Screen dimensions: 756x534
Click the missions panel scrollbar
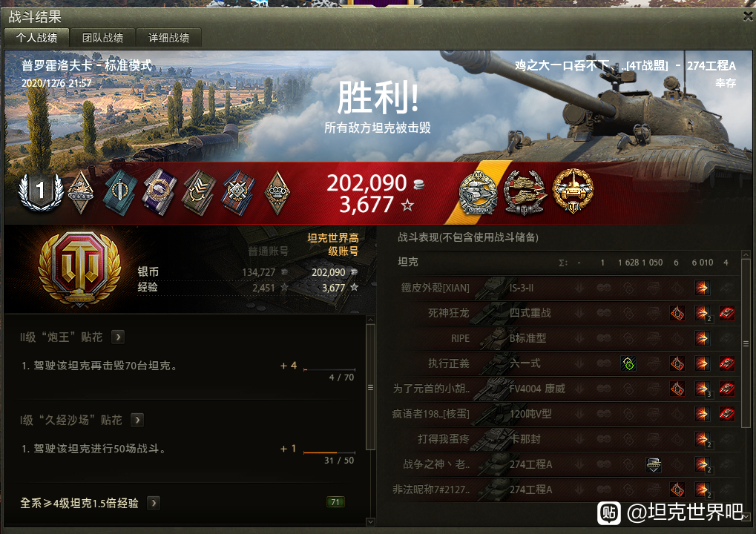coord(370,387)
